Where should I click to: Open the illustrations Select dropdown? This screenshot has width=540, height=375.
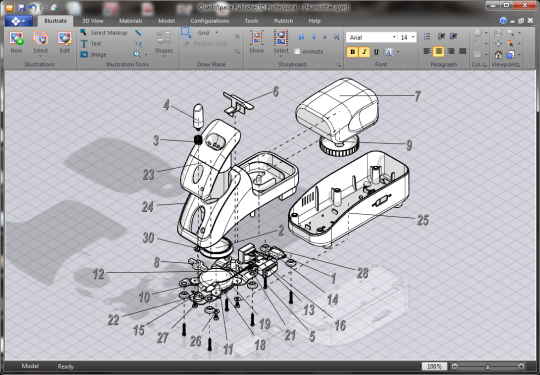(x=40, y=56)
